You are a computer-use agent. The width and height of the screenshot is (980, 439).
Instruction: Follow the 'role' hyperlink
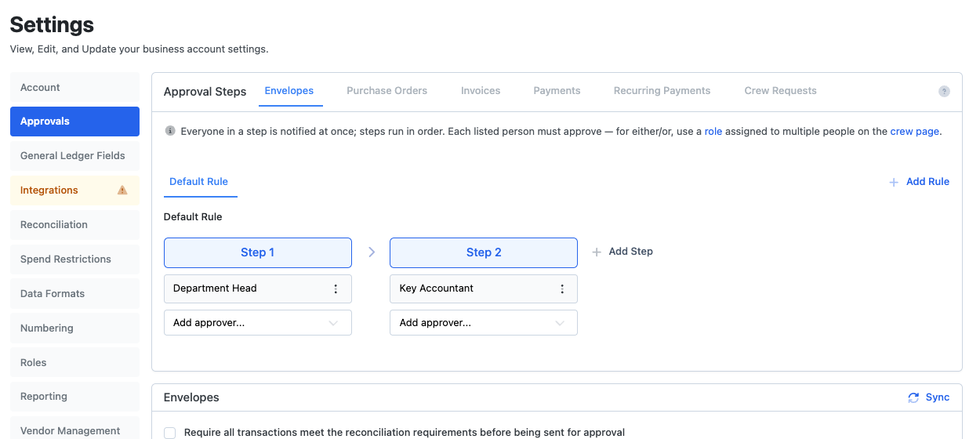[x=713, y=132]
